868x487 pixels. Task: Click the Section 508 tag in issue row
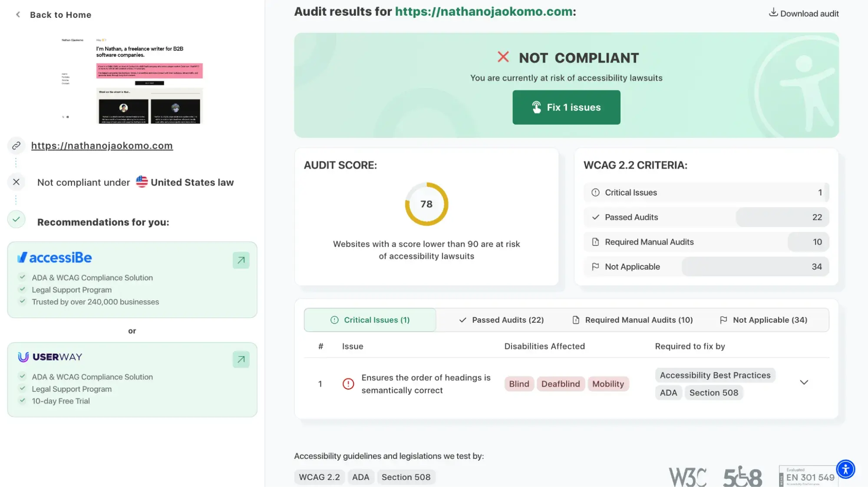click(713, 393)
